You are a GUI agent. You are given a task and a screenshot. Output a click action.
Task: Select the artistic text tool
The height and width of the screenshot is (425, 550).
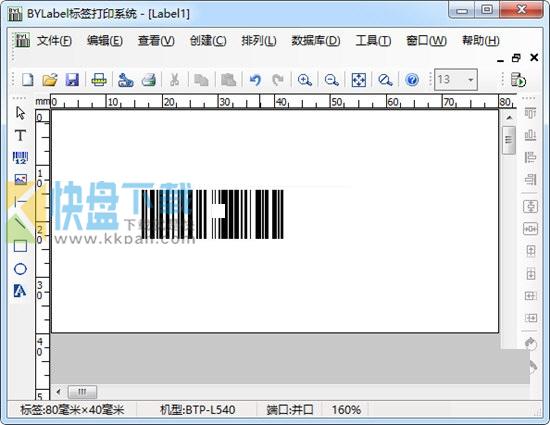(20, 291)
